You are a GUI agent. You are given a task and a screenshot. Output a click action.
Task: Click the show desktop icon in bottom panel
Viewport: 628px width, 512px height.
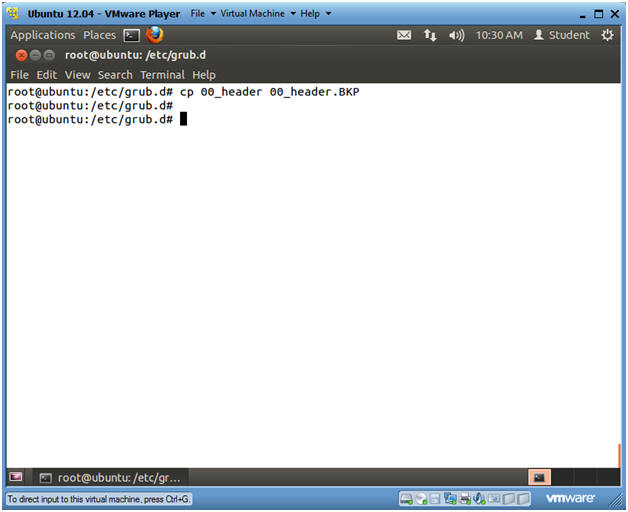click(x=16, y=477)
